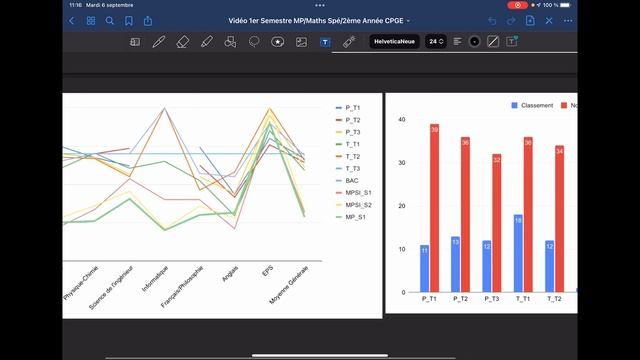Open the black text color swatch
Screen dimensions: 640x360
tap(474, 42)
